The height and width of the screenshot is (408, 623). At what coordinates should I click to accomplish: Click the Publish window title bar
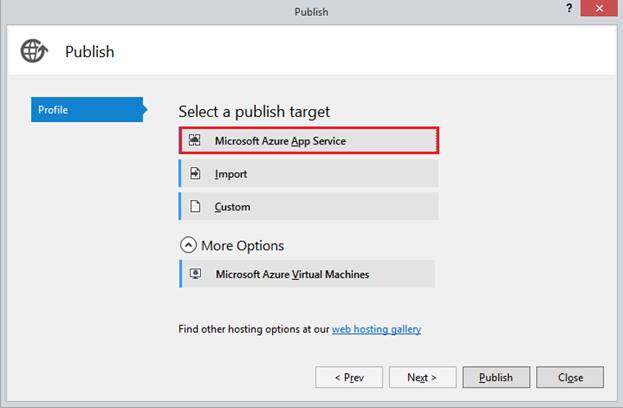click(x=311, y=12)
